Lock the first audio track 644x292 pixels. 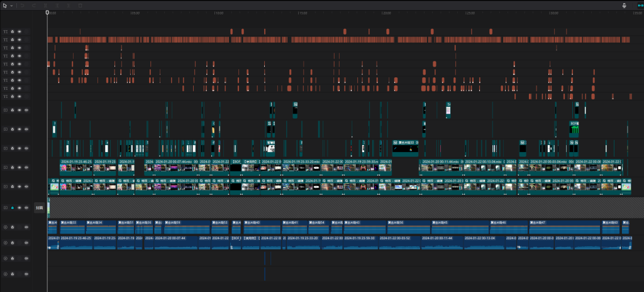tap(12, 226)
